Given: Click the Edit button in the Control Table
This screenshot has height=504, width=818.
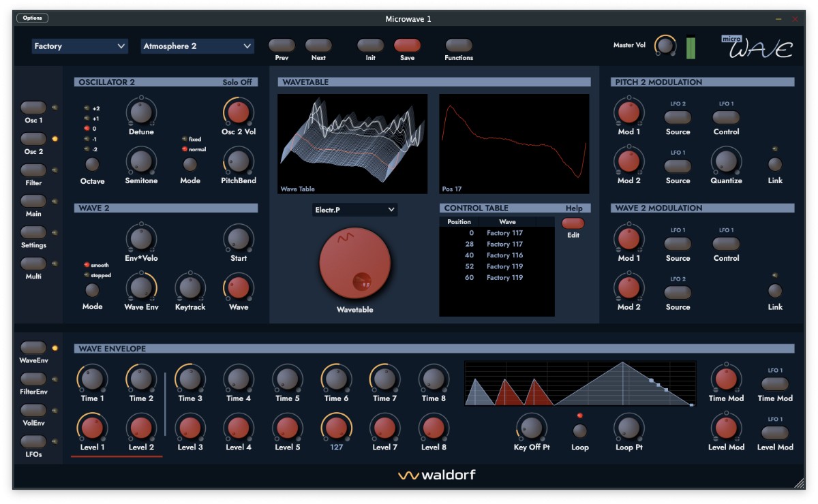Looking at the screenshot, I should coord(572,224).
